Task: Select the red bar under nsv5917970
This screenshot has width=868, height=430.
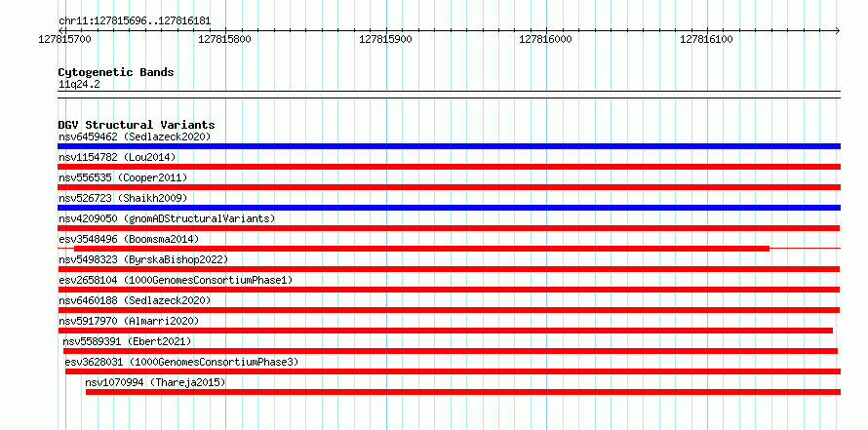Action: [445, 331]
